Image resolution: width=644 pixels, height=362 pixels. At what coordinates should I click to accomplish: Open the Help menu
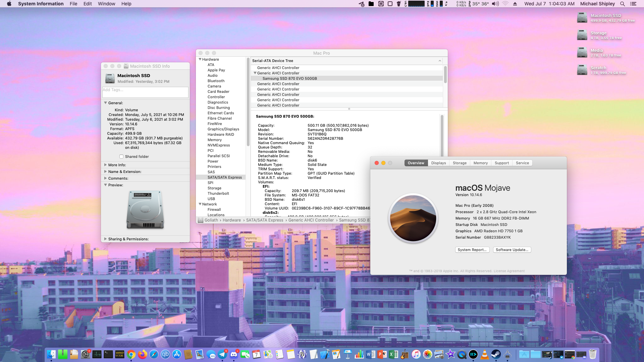coord(126,4)
